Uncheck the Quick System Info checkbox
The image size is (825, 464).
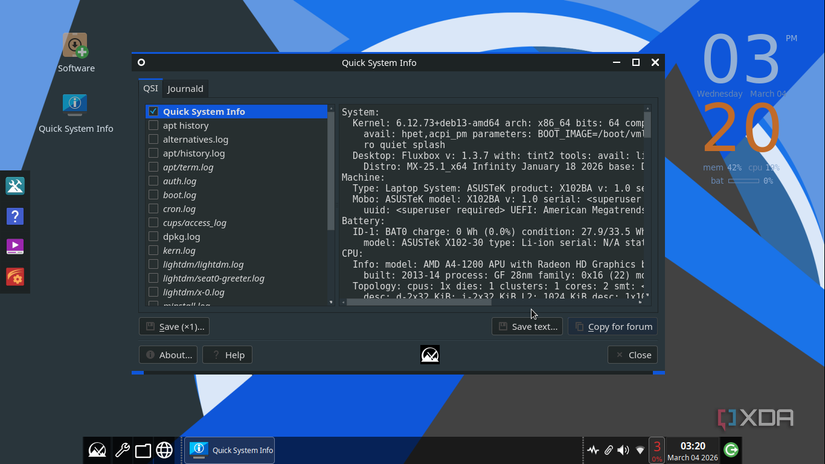click(153, 112)
